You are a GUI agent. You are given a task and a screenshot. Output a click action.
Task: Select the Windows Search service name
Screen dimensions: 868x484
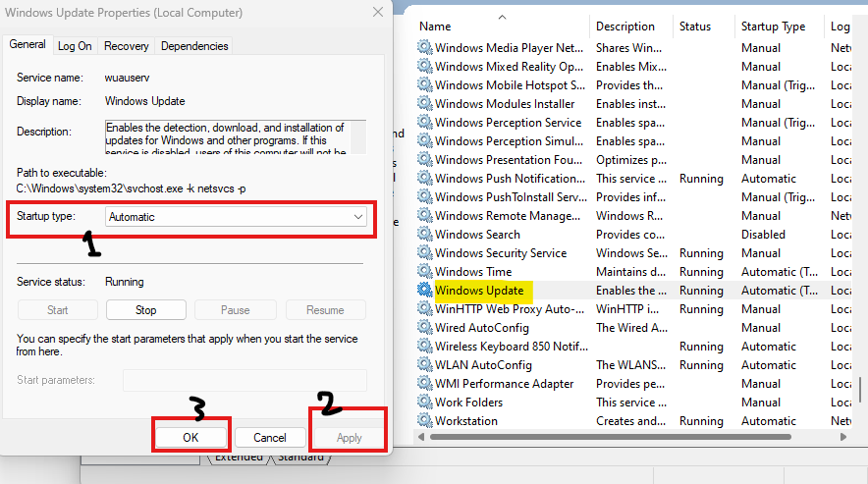[x=477, y=235]
